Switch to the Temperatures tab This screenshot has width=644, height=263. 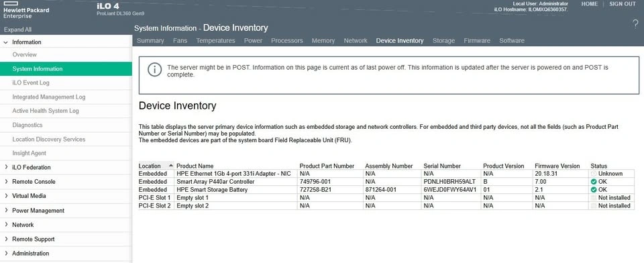tap(215, 41)
